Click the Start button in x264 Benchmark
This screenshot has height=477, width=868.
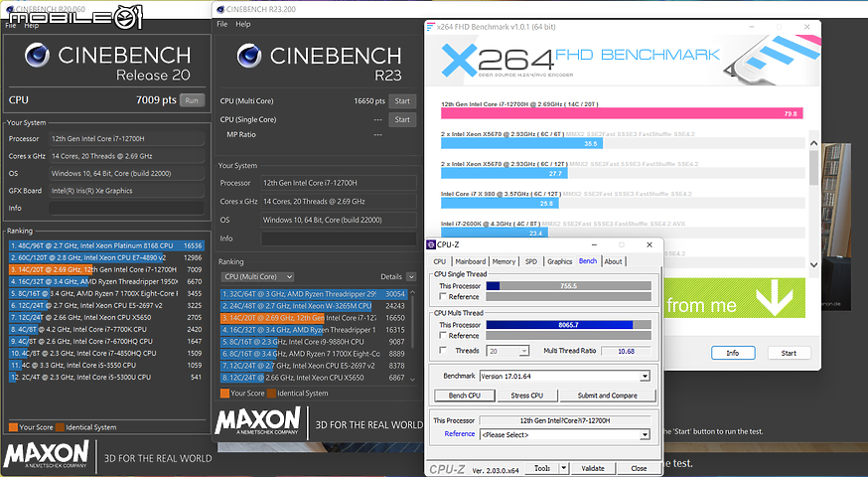click(x=789, y=353)
